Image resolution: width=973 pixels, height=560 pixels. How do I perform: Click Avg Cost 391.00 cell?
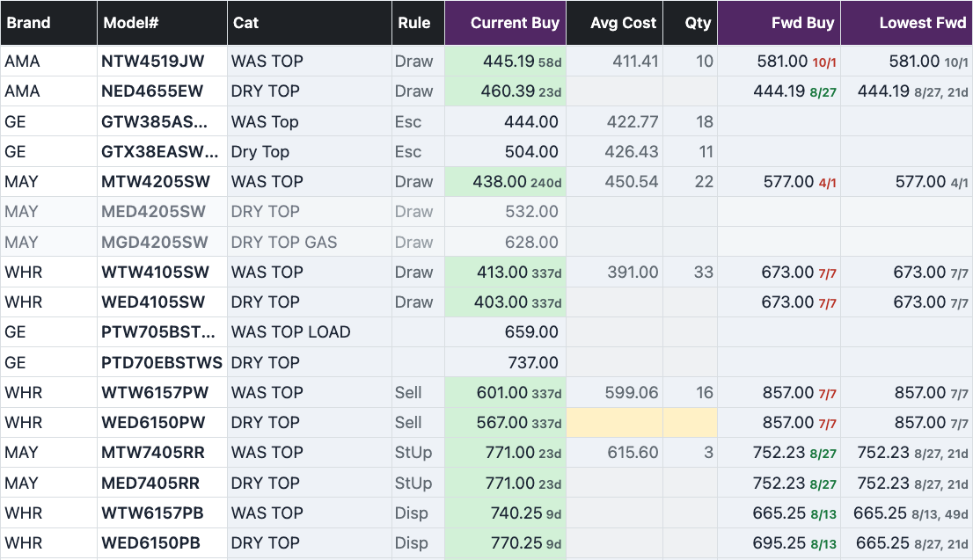(614, 272)
